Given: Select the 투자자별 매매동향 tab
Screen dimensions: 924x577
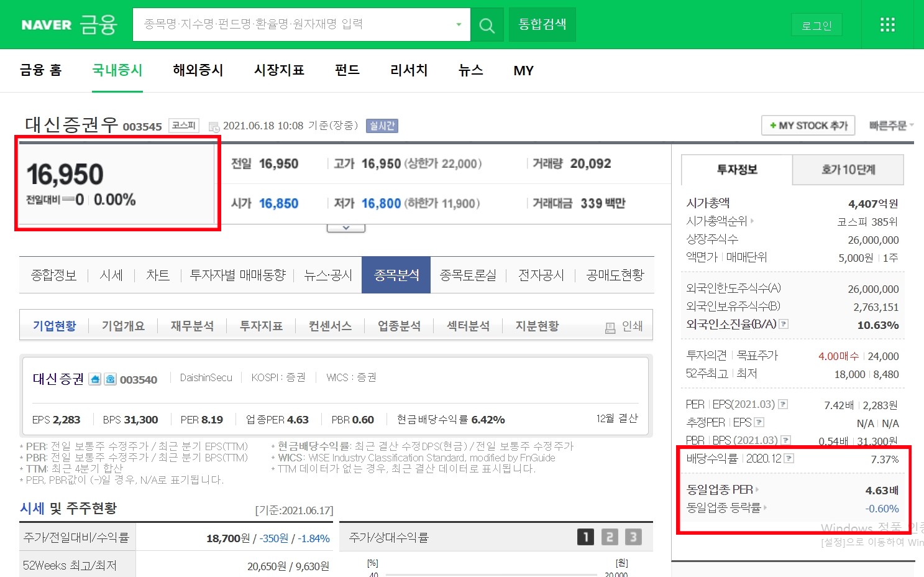Looking at the screenshot, I should pos(237,275).
